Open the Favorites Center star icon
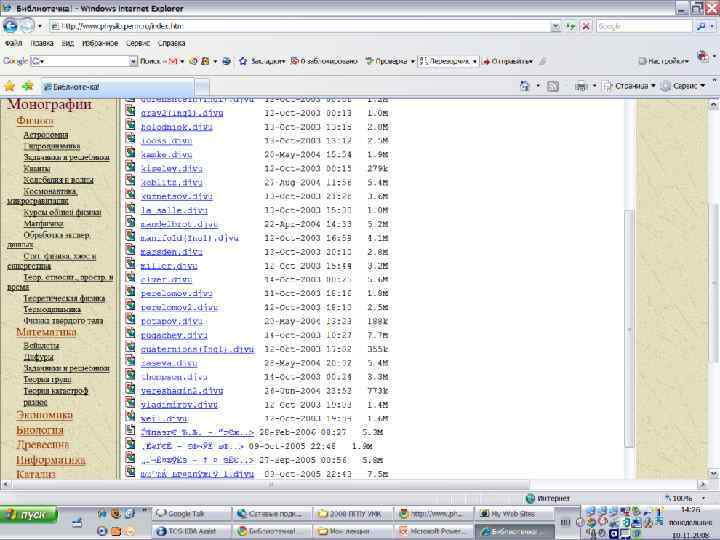Image resolution: width=720 pixels, height=540 pixels. (x=9, y=86)
